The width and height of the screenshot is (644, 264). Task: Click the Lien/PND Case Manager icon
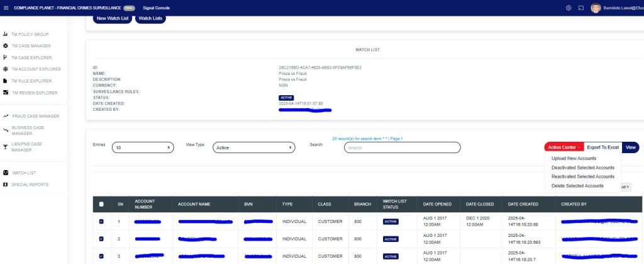pos(6,147)
